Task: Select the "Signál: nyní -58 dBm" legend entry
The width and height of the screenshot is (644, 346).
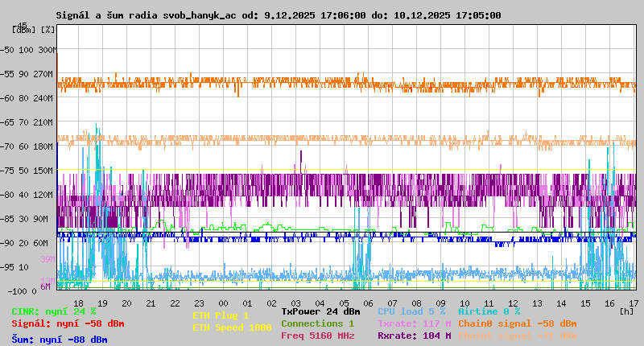Action: tap(68, 323)
